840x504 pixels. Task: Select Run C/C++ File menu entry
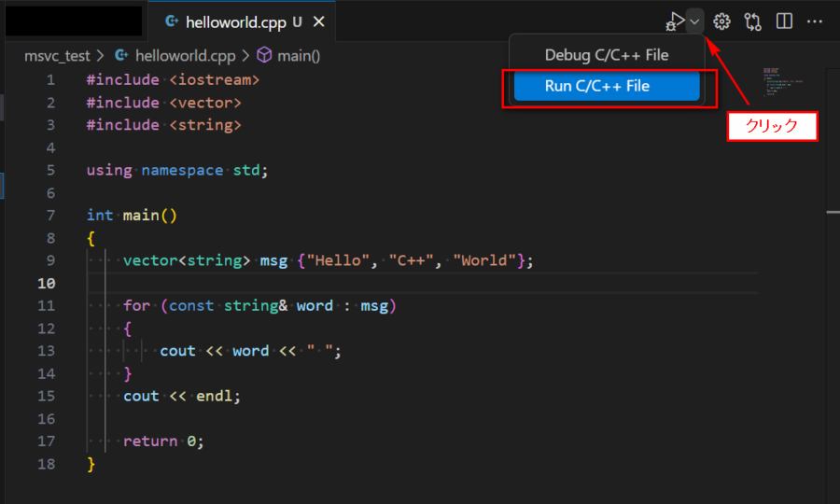(607, 86)
